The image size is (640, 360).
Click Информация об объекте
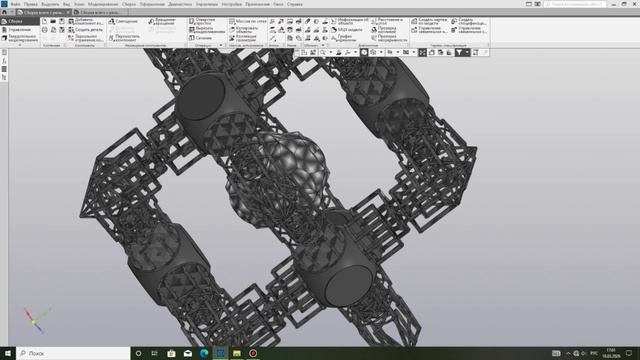349,21
